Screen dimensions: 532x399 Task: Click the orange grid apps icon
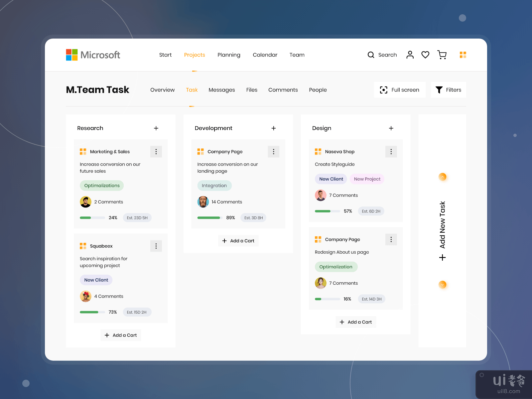463,55
